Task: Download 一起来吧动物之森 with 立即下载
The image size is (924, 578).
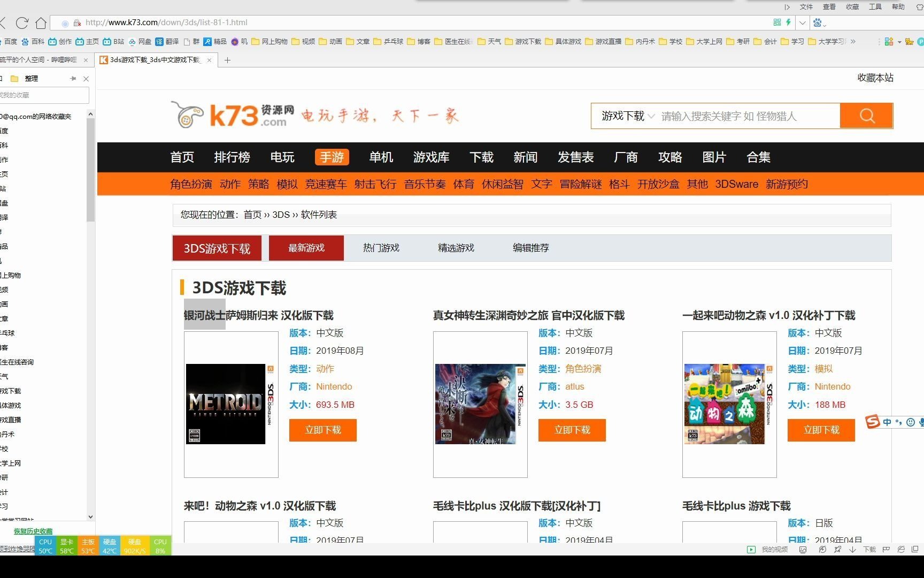Action: (821, 430)
